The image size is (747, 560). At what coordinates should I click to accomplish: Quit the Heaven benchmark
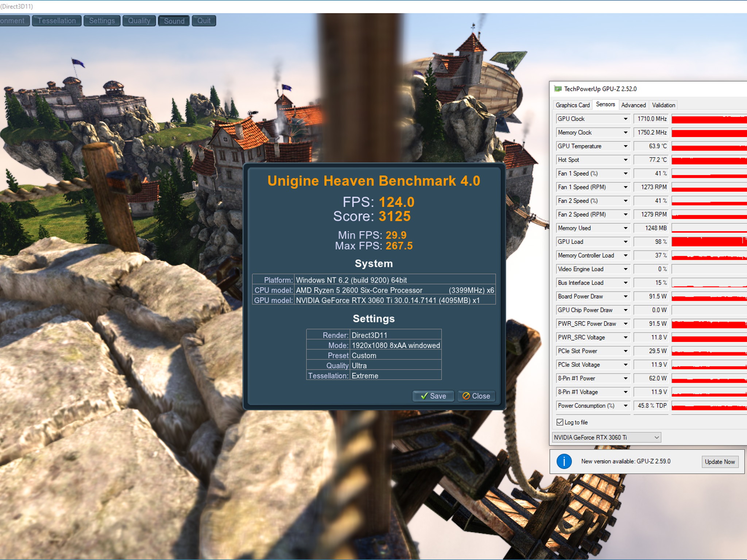[x=204, y=21]
